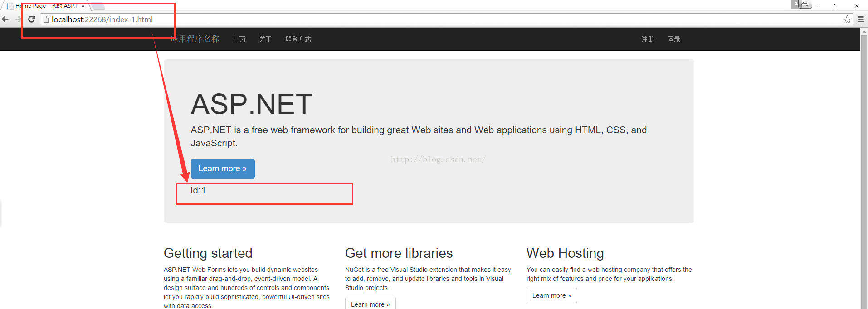Click the address bar showing localhost:22268/index-1.html
The image size is (868, 309).
point(447,19)
